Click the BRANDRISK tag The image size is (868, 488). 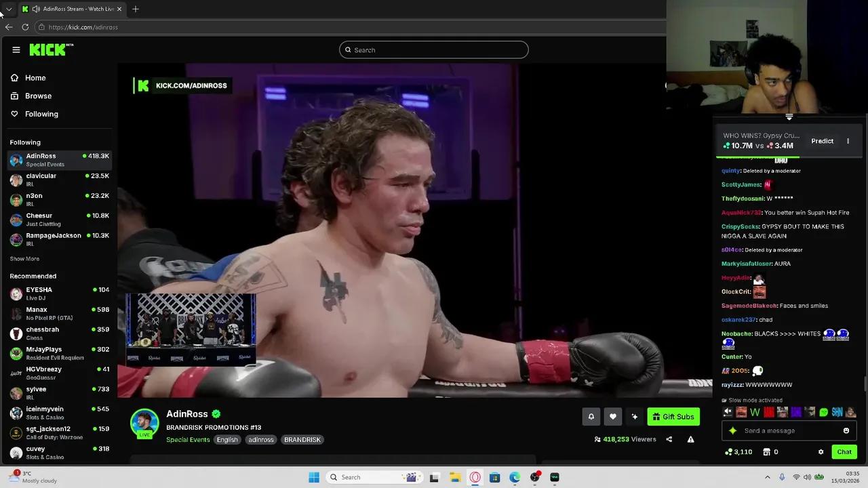coord(302,440)
